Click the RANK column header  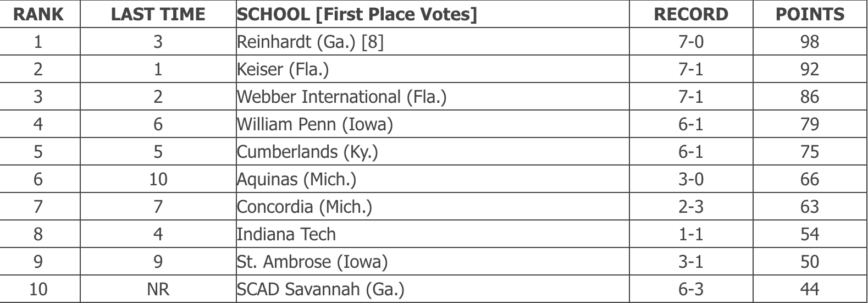point(38,14)
